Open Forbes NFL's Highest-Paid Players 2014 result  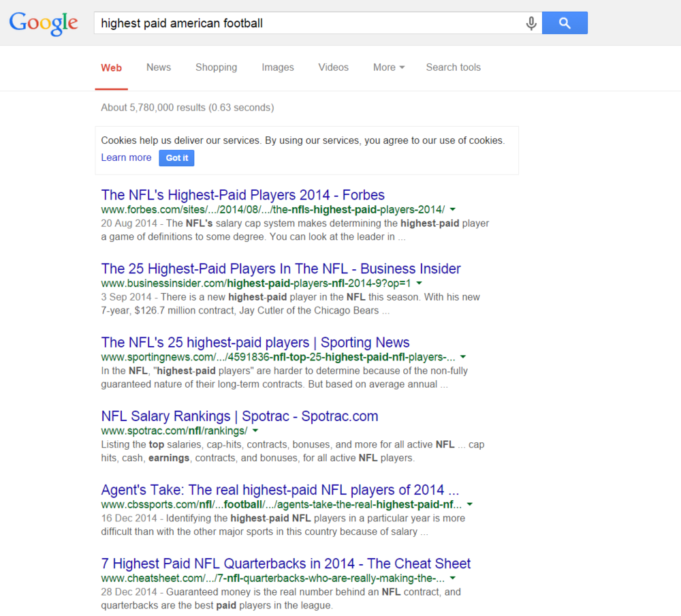coord(243,195)
